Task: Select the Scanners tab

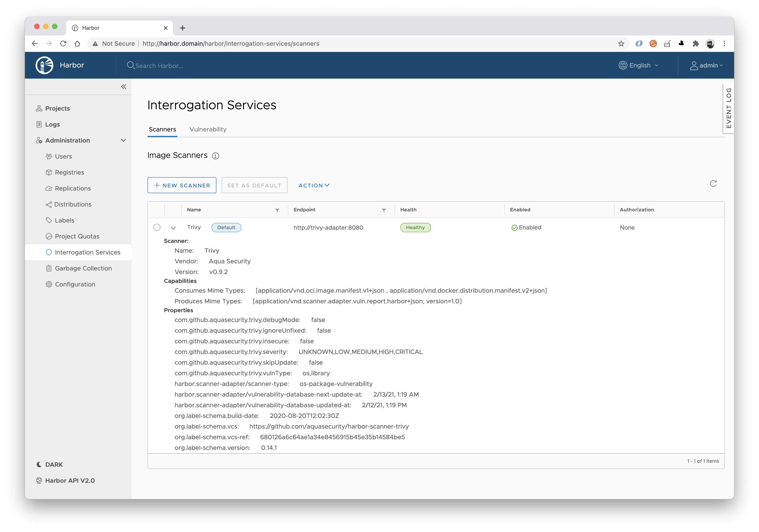Action: pyautogui.click(x=162, y=129)
